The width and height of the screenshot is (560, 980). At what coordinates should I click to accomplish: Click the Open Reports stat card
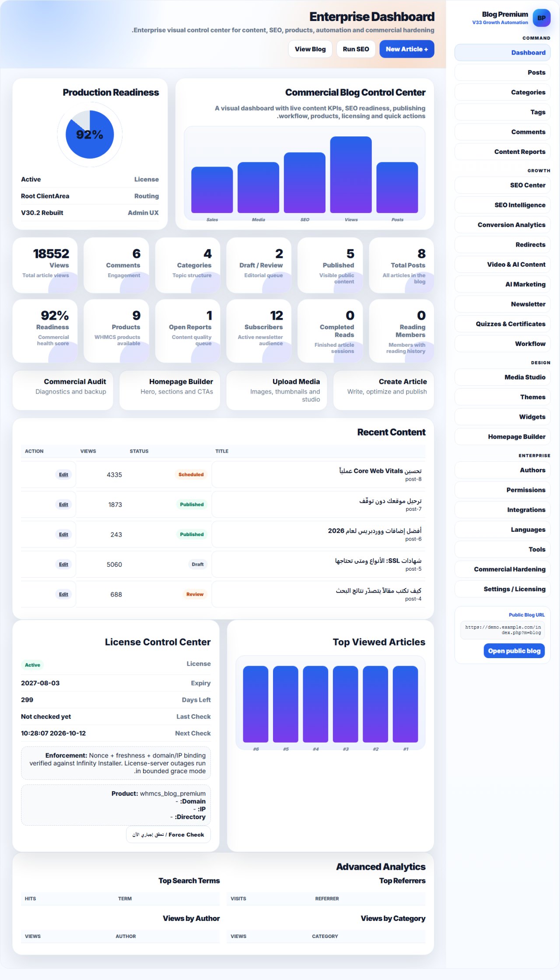tap(188, 331)
